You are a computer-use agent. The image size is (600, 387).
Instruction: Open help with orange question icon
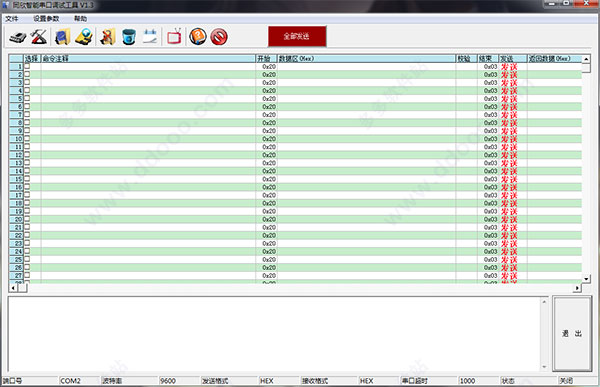pyautogui.click(x=198, y=37)
